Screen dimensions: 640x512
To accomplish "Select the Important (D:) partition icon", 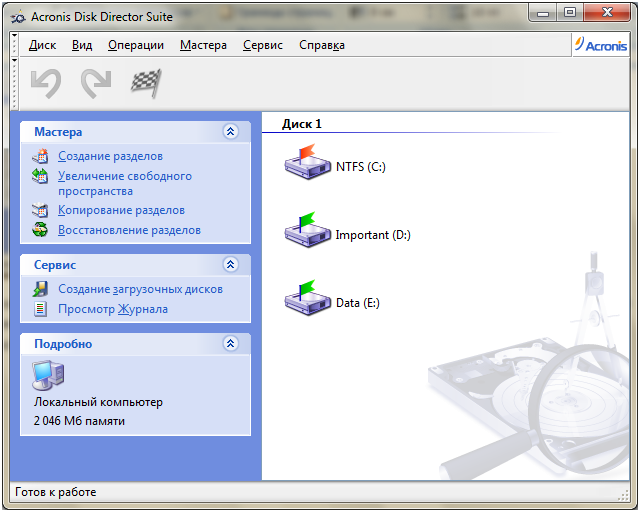I will [307, 230].
